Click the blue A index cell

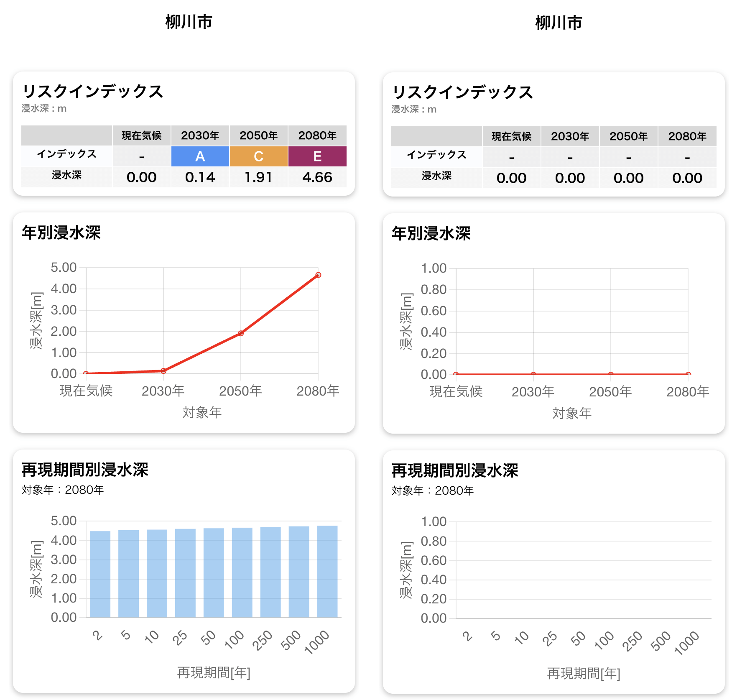click(x=200, y=156)
